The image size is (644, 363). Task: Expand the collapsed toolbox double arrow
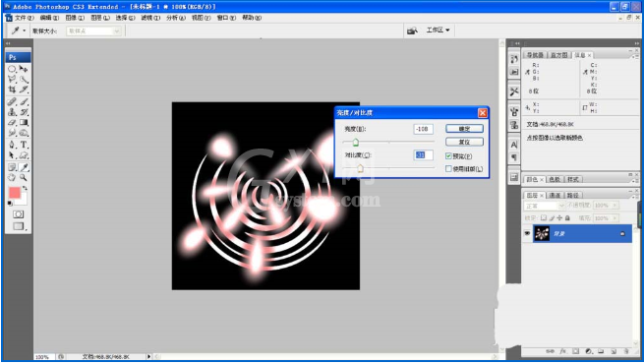pos(8,42)
